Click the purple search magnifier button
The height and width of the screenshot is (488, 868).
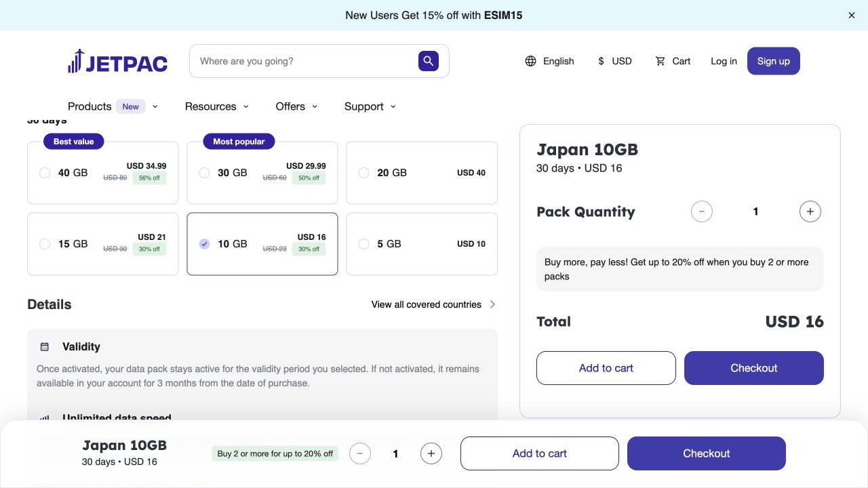click(428, 61)
